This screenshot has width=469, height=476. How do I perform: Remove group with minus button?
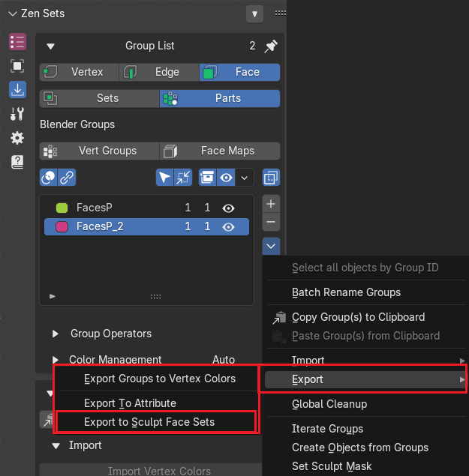[271, 222]
